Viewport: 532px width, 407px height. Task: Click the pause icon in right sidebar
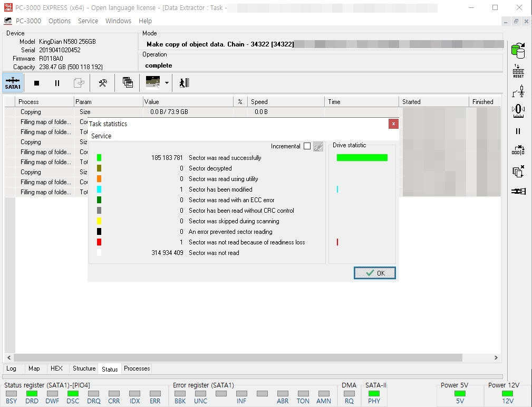click(518, 131)
